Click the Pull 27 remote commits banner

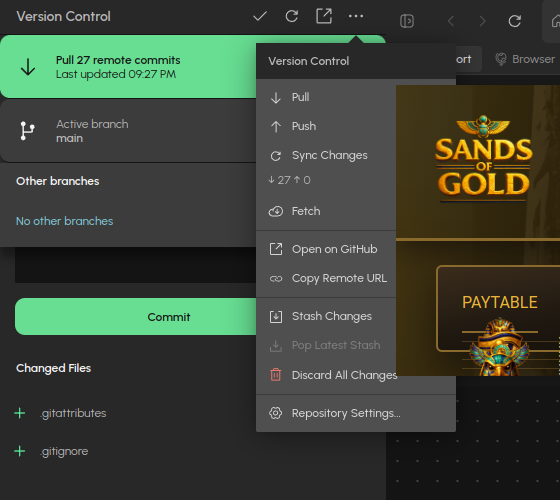(128, 67)
